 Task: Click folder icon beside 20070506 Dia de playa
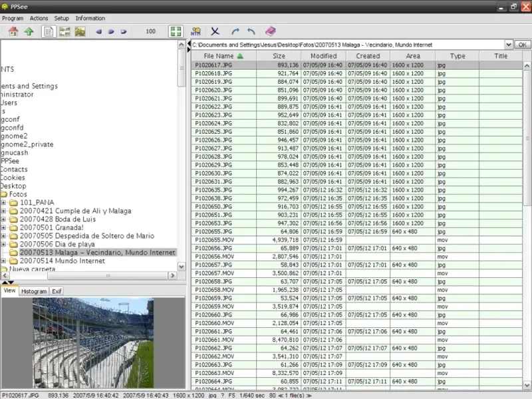click(13, 244)
